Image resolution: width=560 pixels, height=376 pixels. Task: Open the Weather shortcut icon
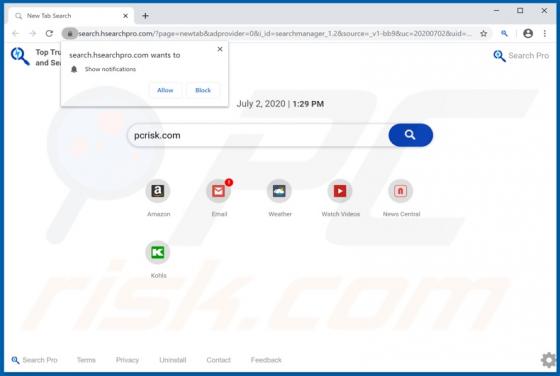point(279,191)
